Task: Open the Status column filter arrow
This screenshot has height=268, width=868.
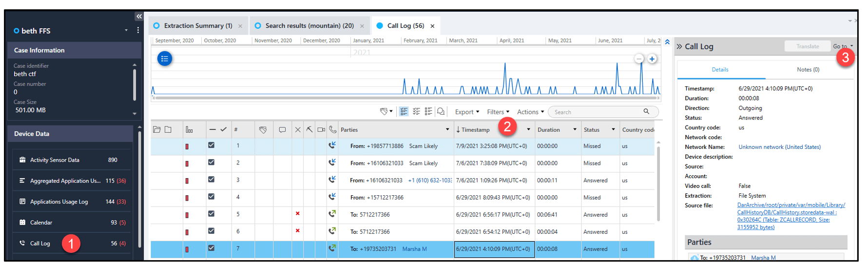Action: (613, 129)
